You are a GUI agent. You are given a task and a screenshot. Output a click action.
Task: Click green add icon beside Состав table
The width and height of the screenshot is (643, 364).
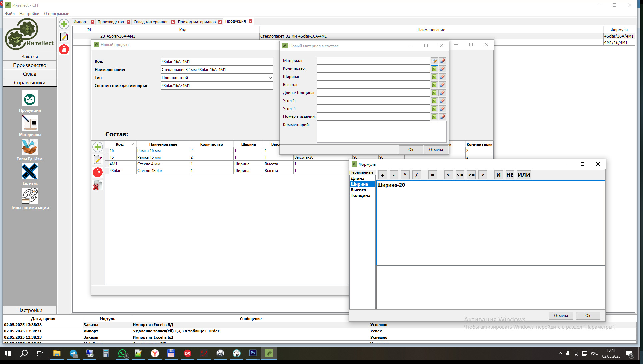[97, 147]
